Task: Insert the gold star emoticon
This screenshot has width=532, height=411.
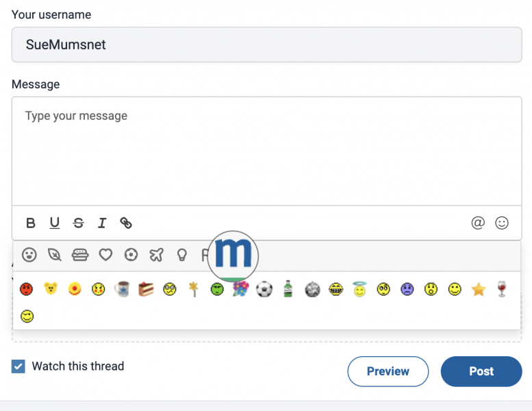Action: click(x=479, y=290)
